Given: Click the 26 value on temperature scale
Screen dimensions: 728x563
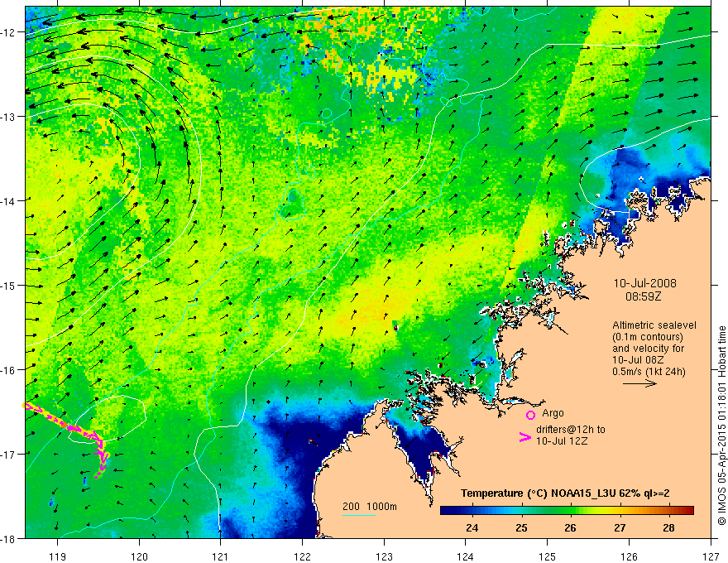Looking at the screenshot, I should [570, 527].
